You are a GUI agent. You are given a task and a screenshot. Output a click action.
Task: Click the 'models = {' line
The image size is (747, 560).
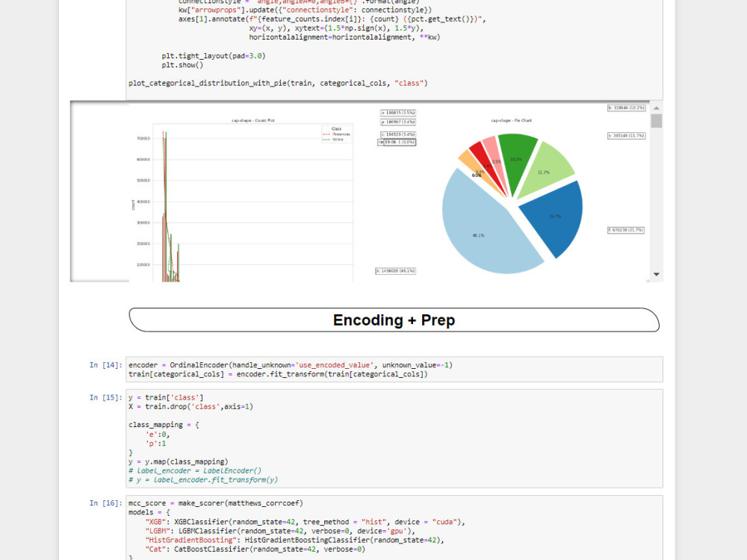pos(149,512)
